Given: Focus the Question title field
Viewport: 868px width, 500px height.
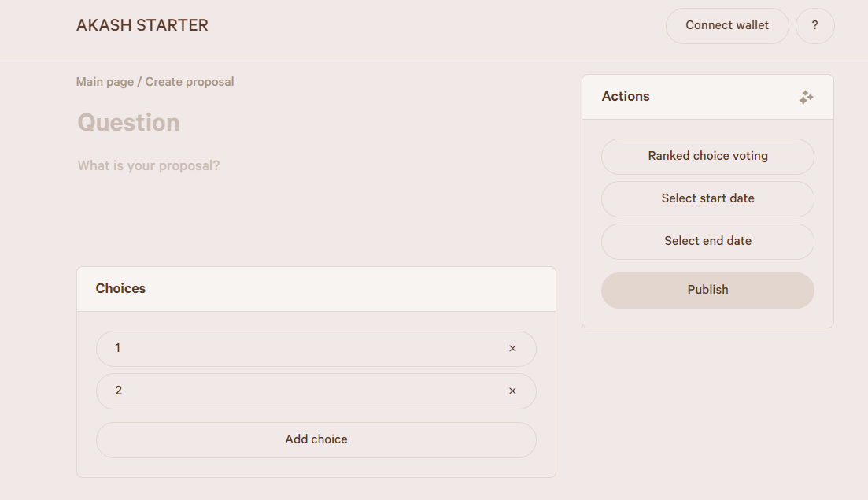Looking at the screenshot, I should tap(316, 122).
